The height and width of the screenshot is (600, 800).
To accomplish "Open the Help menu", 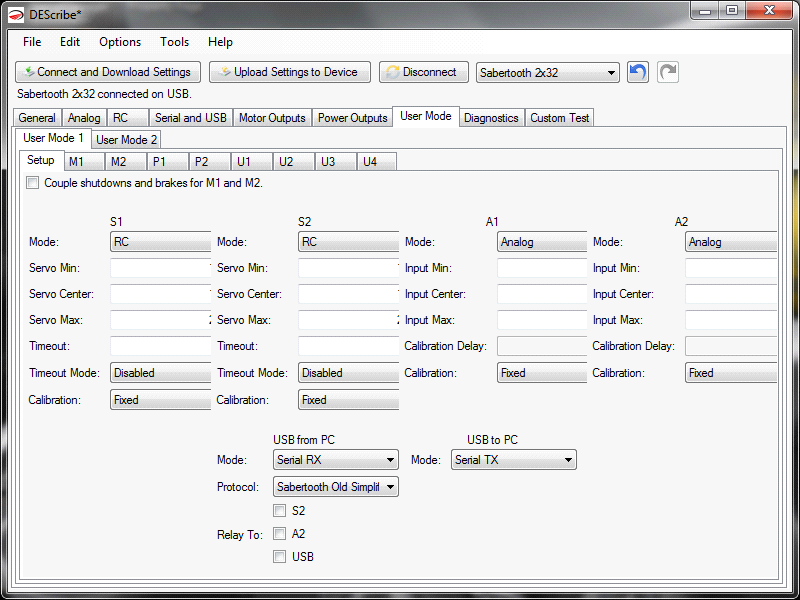I will click(220, 42).
